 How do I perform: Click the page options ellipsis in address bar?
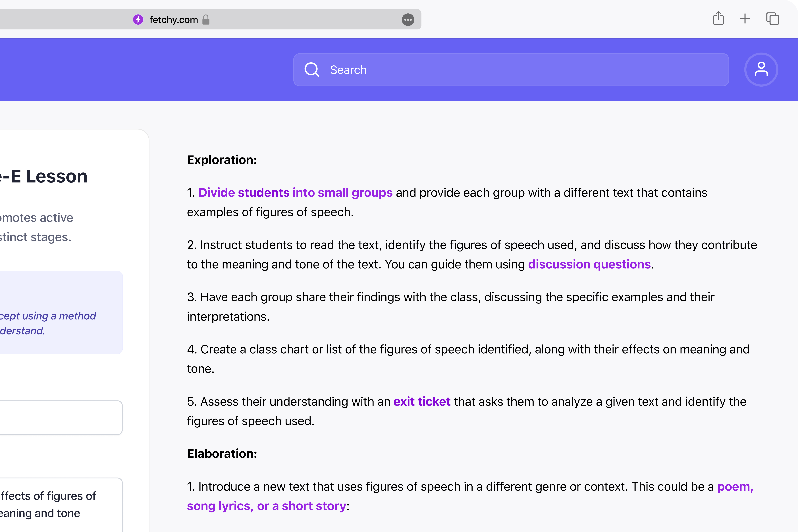(x=408, y=20)
